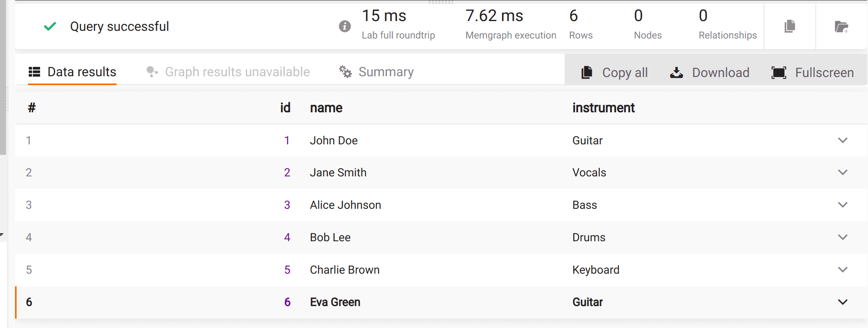Click the copy query icon in header
The image size is (868, 328).
coord(790,26)
